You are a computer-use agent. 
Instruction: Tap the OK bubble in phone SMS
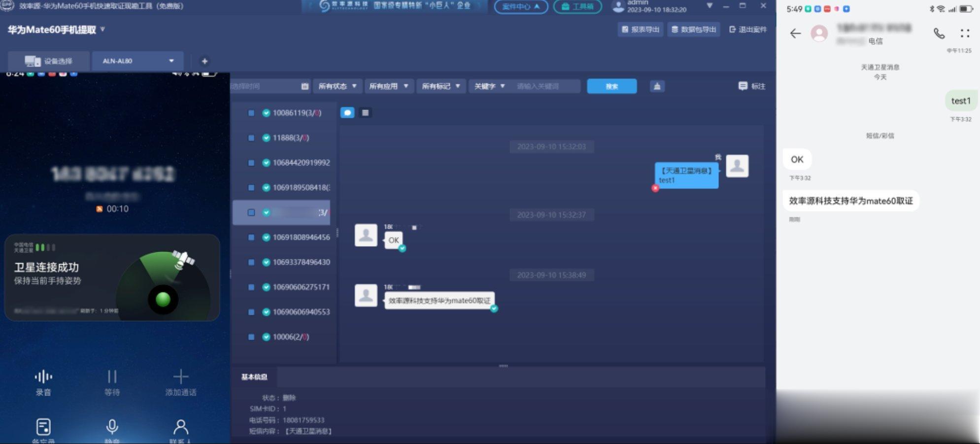[797, 159]
